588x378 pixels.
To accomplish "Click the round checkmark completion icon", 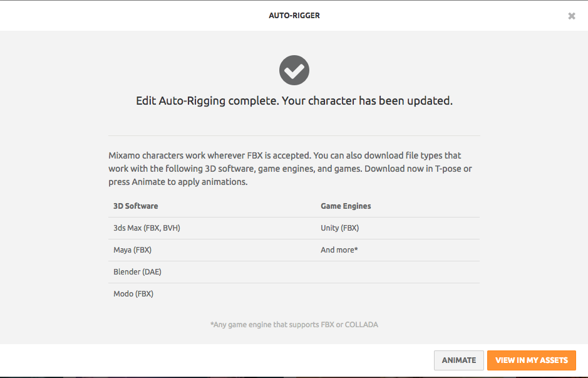I will 294,70.
